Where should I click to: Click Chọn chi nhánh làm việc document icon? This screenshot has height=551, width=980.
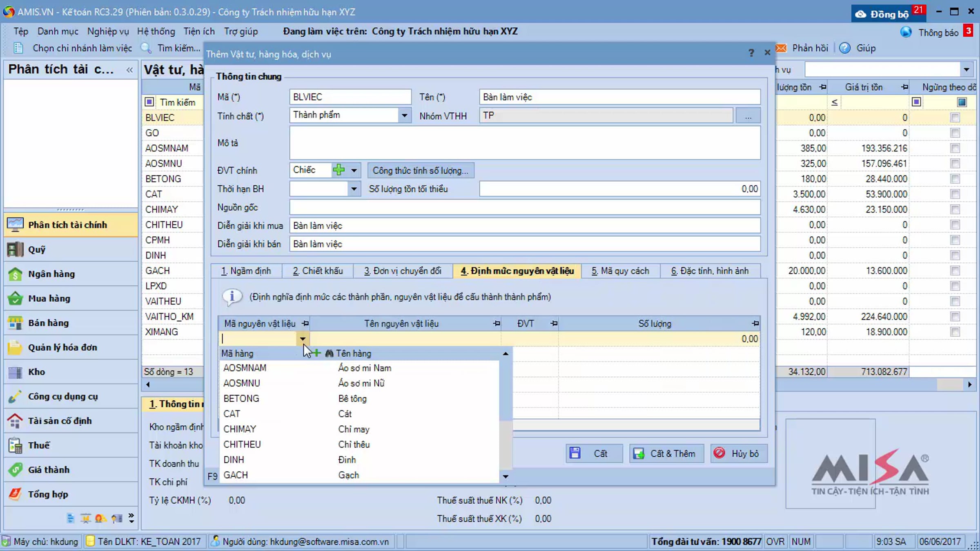[x=18, y=48]
